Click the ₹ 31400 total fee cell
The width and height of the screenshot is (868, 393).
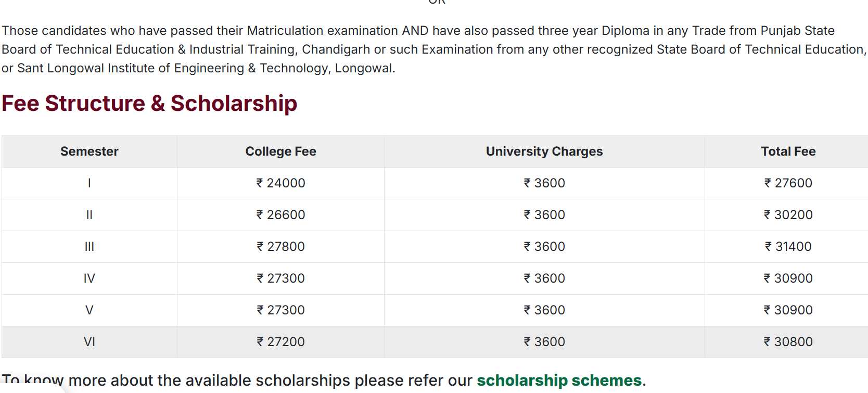(788, 247)
